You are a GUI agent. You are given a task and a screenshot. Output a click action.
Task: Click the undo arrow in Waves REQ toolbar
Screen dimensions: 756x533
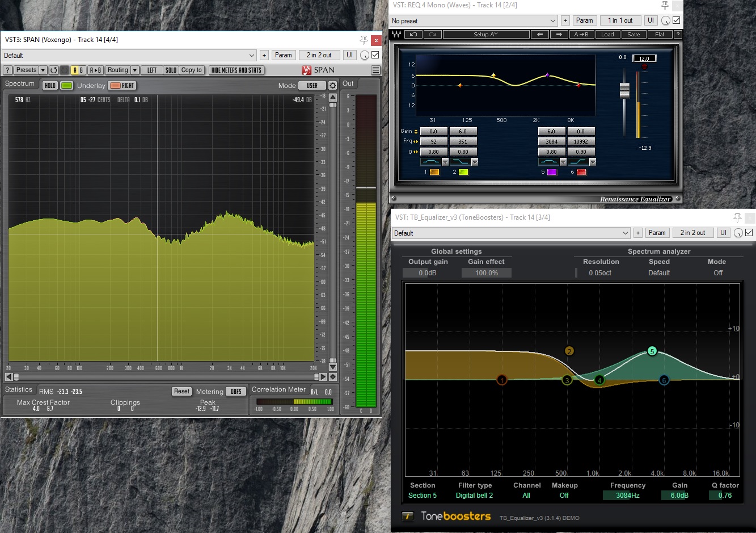[x=413, y=35]
